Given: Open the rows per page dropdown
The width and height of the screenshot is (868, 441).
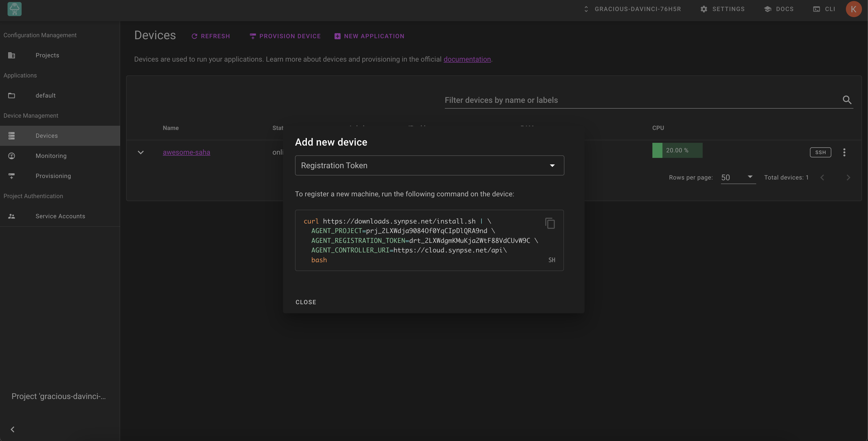Looking at the screenshot, I should [x=738, y=177].
